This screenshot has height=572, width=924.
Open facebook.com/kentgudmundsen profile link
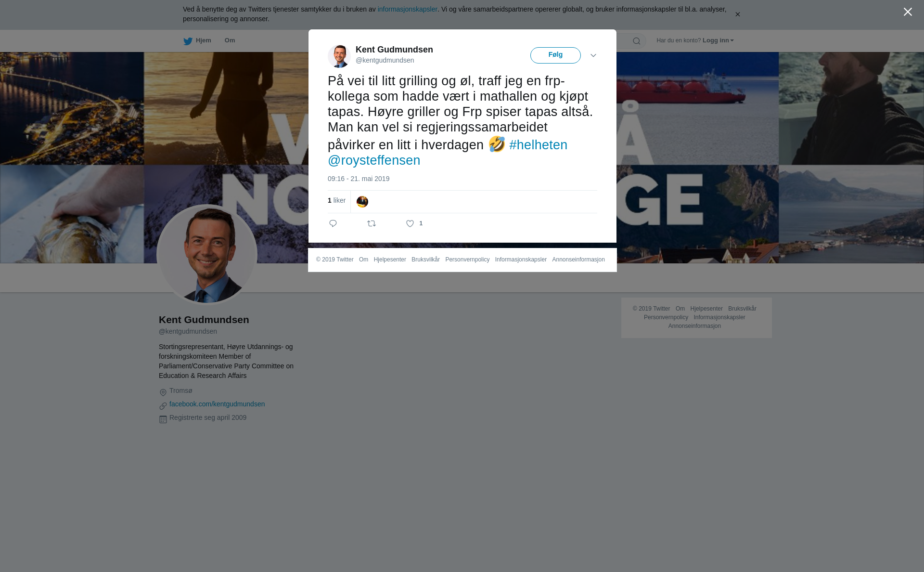[x=217, y=404]
